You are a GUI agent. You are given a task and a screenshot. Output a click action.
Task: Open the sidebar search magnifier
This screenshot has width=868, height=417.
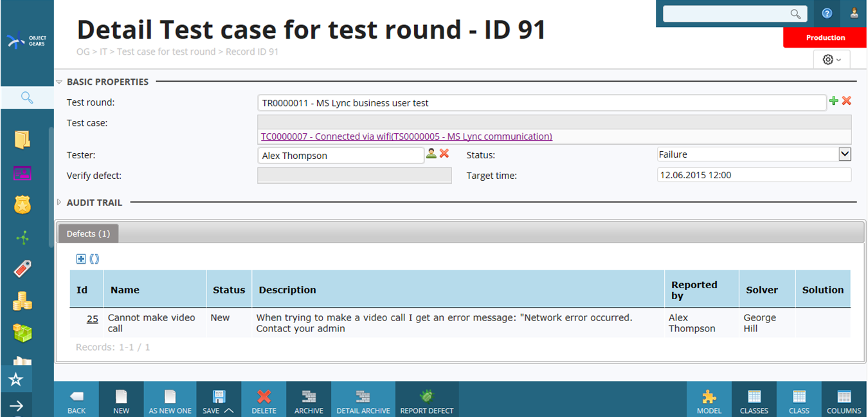tap(26, 98)
